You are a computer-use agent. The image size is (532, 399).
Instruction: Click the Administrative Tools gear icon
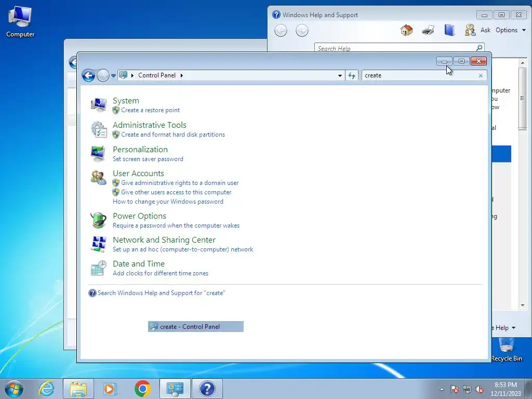[x=99, y=129]
